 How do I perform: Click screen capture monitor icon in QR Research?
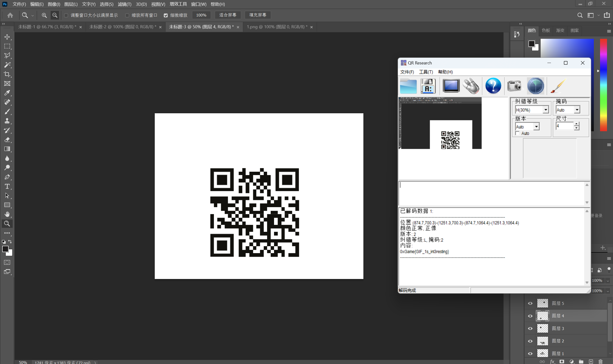click(451, 86)
